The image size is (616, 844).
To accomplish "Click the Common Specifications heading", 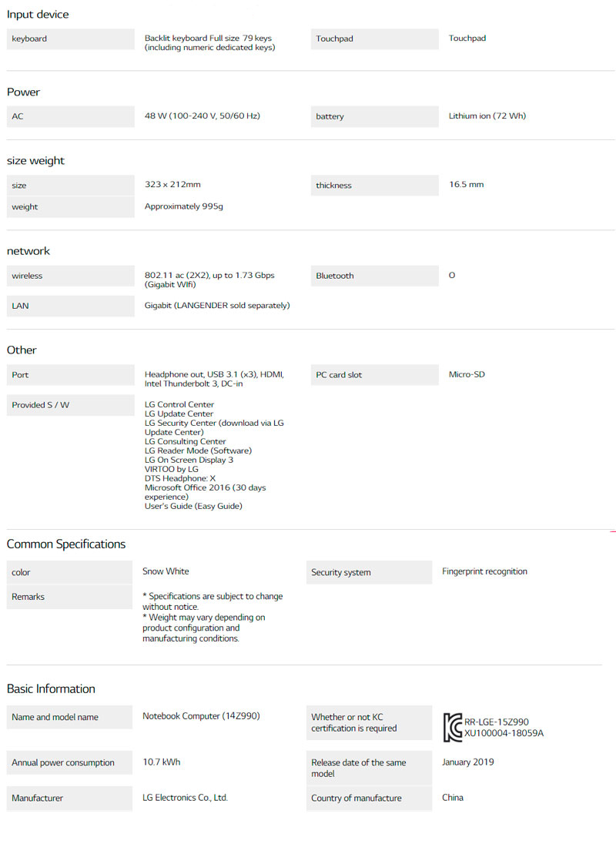I will coord(66,544).
